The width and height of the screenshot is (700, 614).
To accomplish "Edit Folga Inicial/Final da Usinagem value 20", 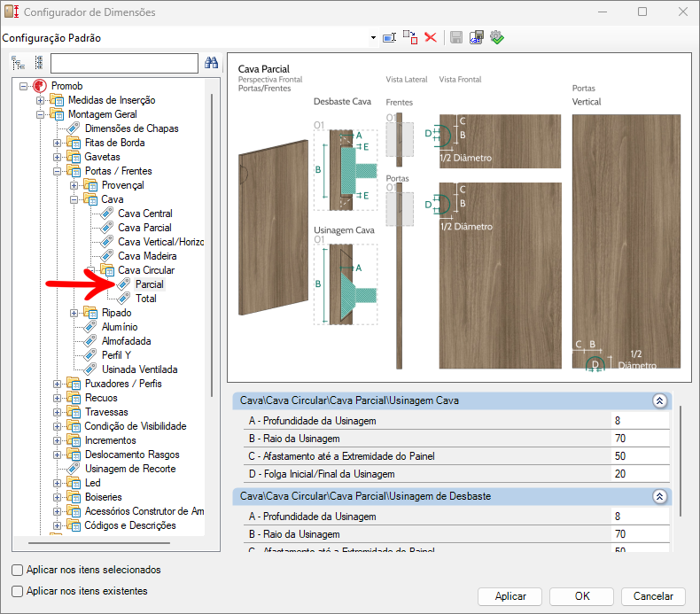I will click(640, 474).
